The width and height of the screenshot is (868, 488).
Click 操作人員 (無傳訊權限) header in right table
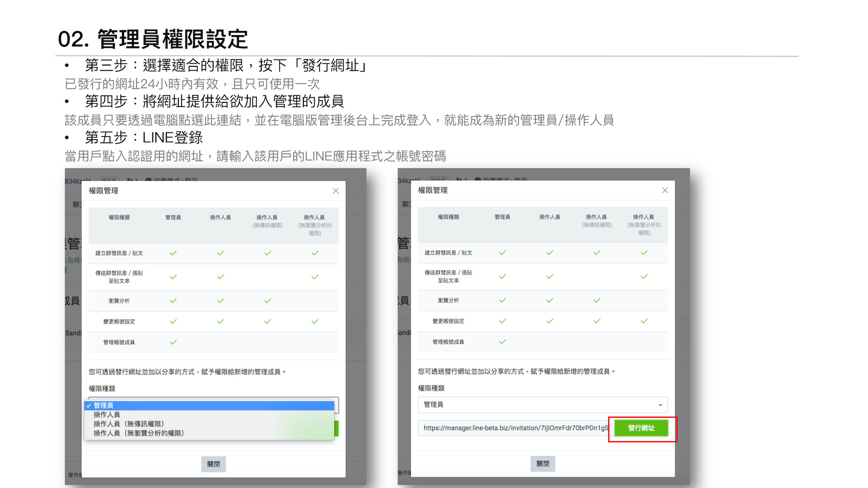(x=596, y=220)
